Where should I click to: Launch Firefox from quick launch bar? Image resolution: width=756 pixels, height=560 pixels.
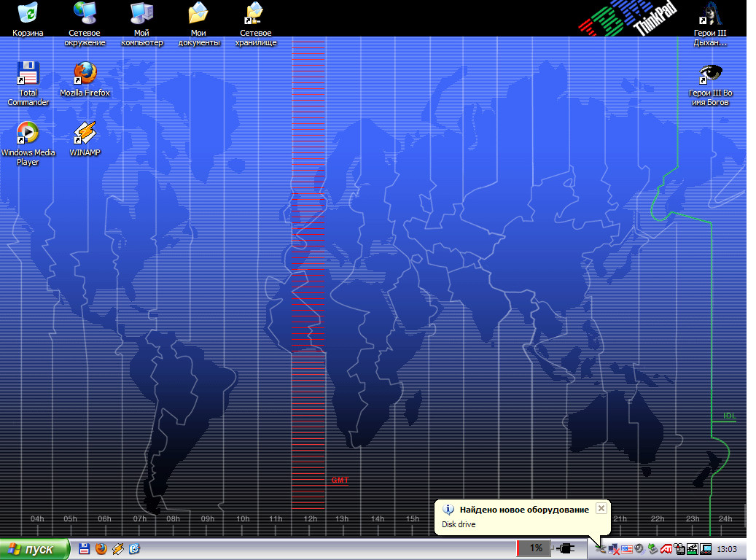coord(101,548)
